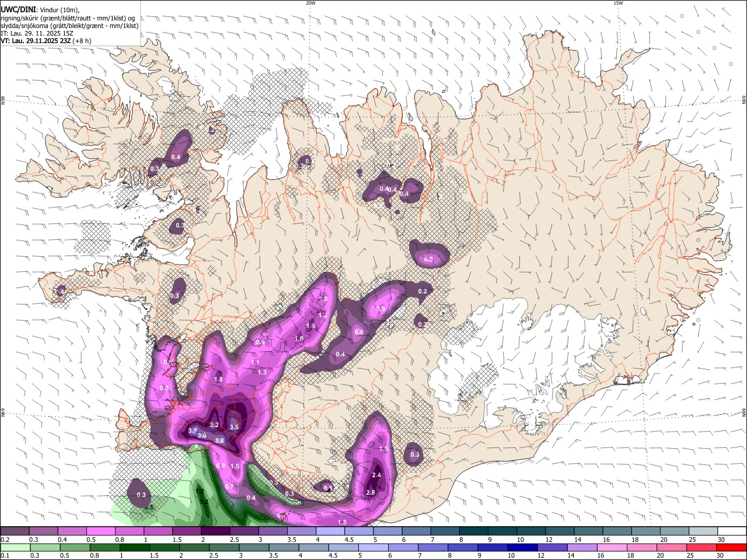Image resolution: width=747 pixels, height=560 pixels.
Task: Pick the red bottom legend swatch after 30
Action: pos(732,548)
